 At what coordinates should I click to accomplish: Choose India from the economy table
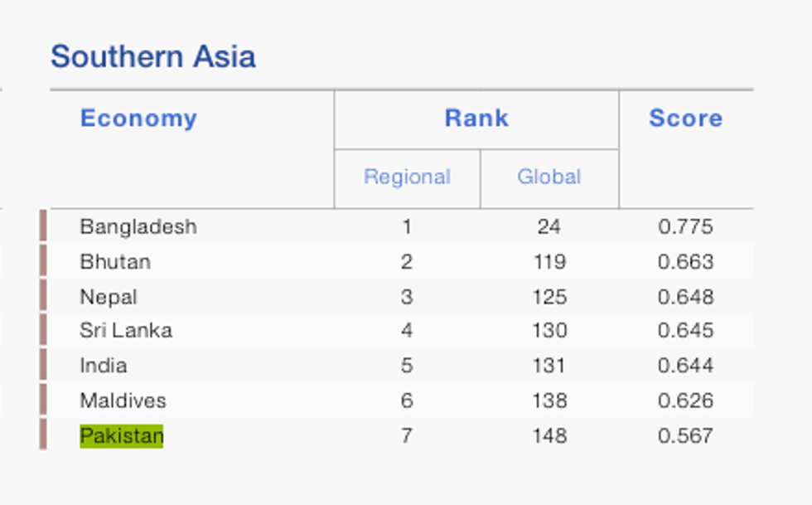(x=104, y=366)
